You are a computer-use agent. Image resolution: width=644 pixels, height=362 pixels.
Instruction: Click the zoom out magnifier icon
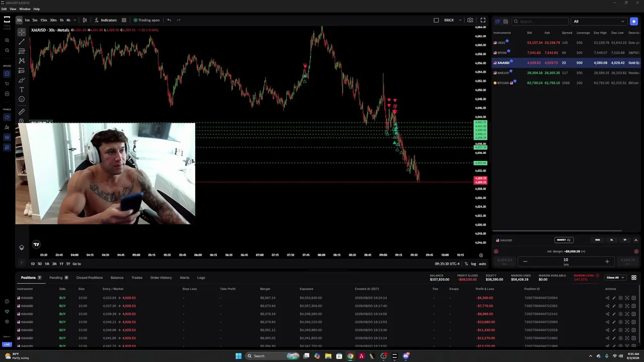pyautogui.click(x=7, y=50)
